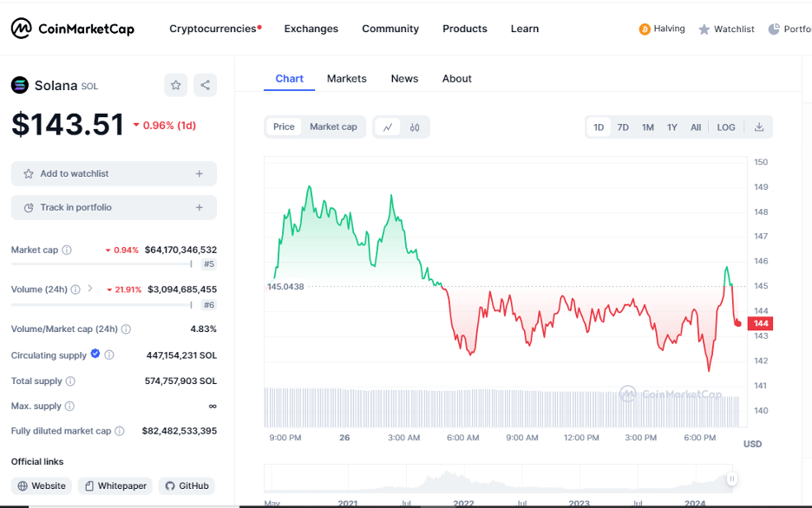Click the verified circulating supply badge
Screen dimensions: 812x508
coord(95,354)
